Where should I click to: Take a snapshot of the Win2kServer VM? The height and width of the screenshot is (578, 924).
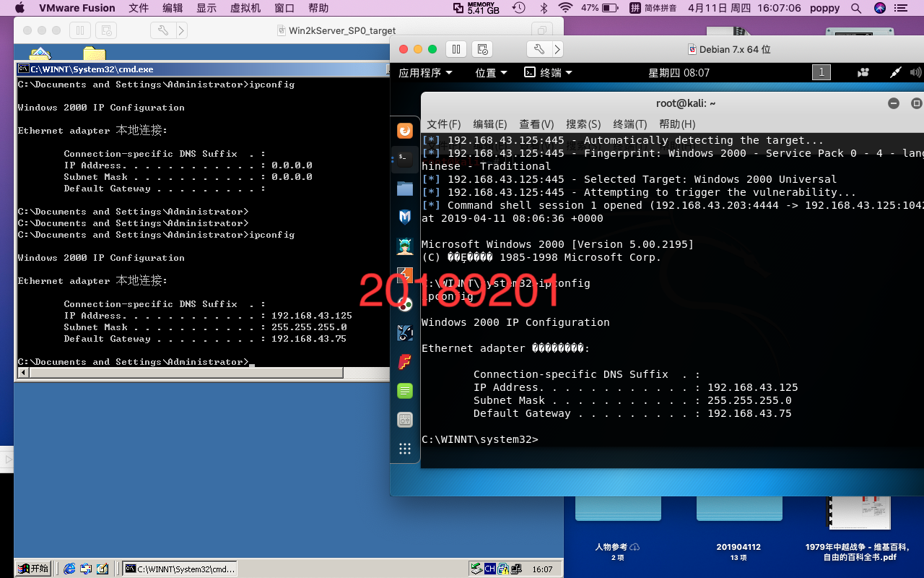(x=106, y=31)
